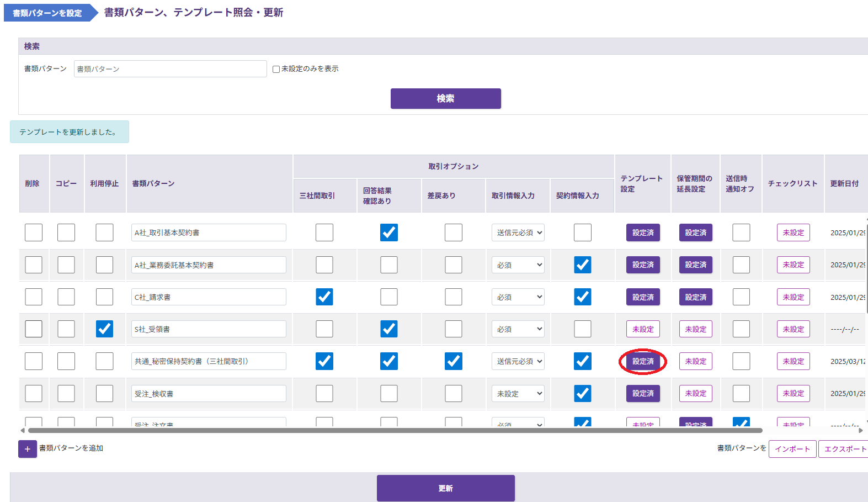Toggle 未設定のみを表示 checkbox
The image size is (868, 502).
276,69
